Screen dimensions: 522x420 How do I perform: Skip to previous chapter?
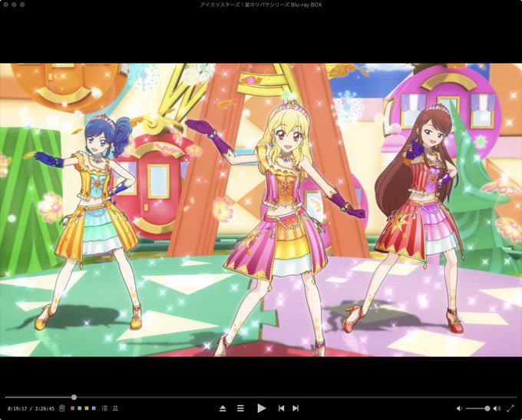click(281, 408)
